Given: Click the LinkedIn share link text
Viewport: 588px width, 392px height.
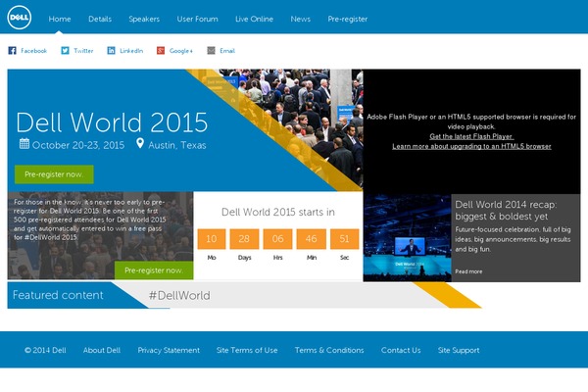Looking at the screenshot, I should coord(131,51).
